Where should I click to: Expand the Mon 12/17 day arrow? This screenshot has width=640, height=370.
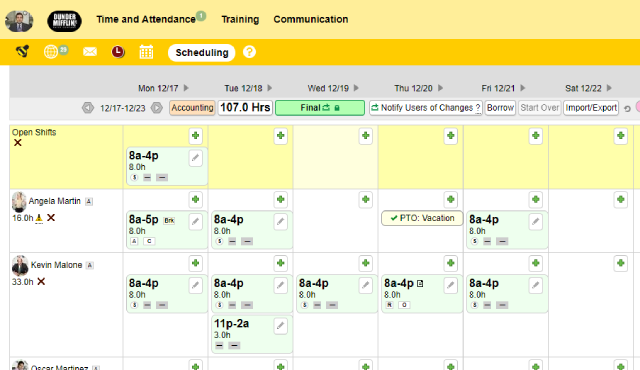[x=186, y=88]
